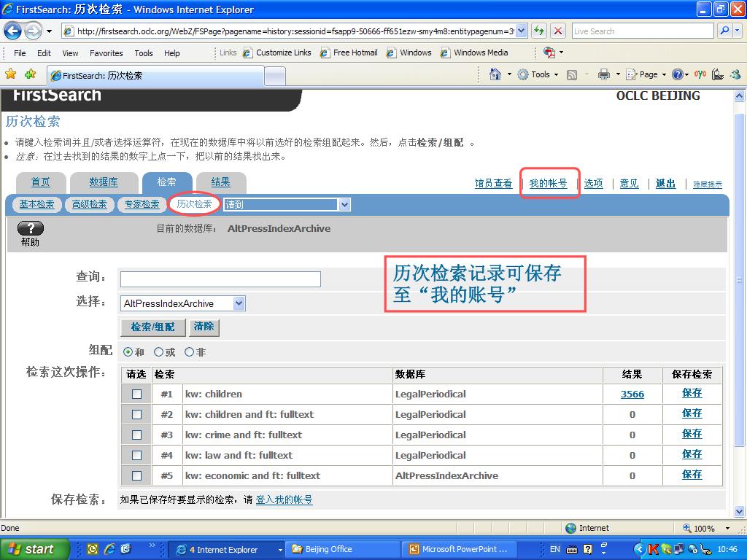Open the address bar URL dropdown

pos(521,31)
